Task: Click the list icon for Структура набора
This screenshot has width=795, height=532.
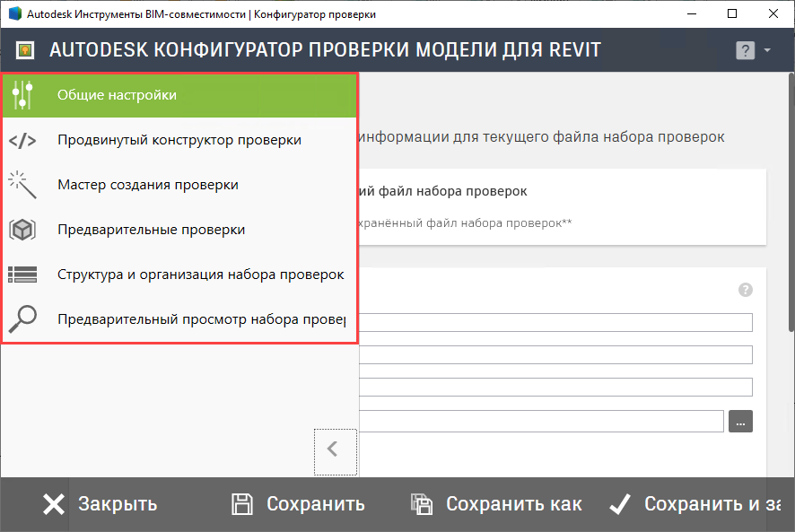Action: tap(22, 274)
